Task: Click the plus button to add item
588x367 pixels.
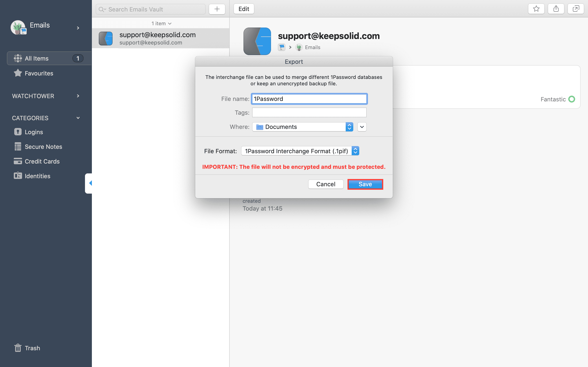Action: pos(217,9)
